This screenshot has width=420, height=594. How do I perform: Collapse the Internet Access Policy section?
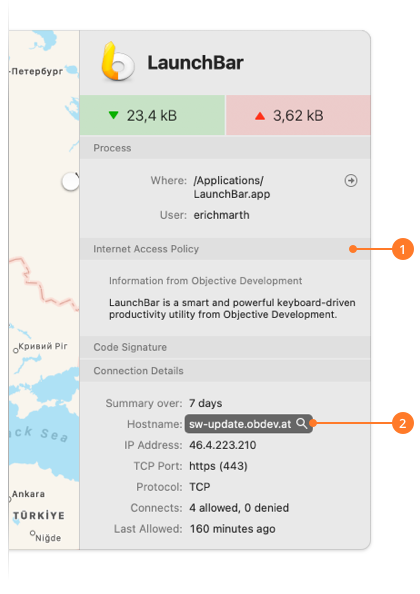pos(225,249)
